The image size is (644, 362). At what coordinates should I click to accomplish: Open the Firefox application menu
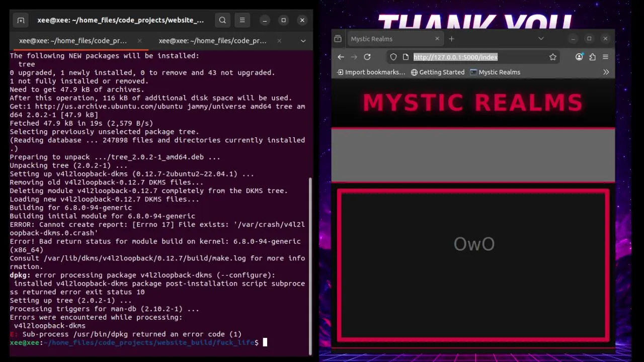click(605, 57)
